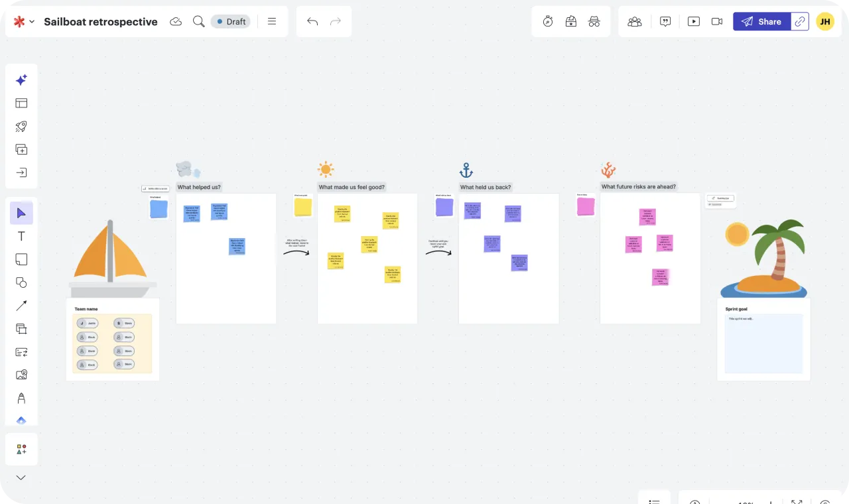Click the 'What held us back?' heading
Viewport: 849px width, 504px height.
(486, 187)
